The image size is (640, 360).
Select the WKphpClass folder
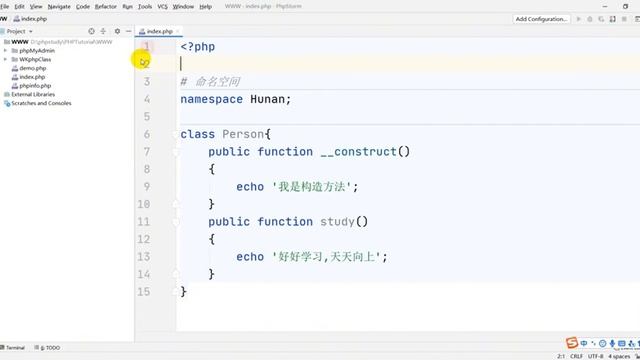click(x=35, y=60)
